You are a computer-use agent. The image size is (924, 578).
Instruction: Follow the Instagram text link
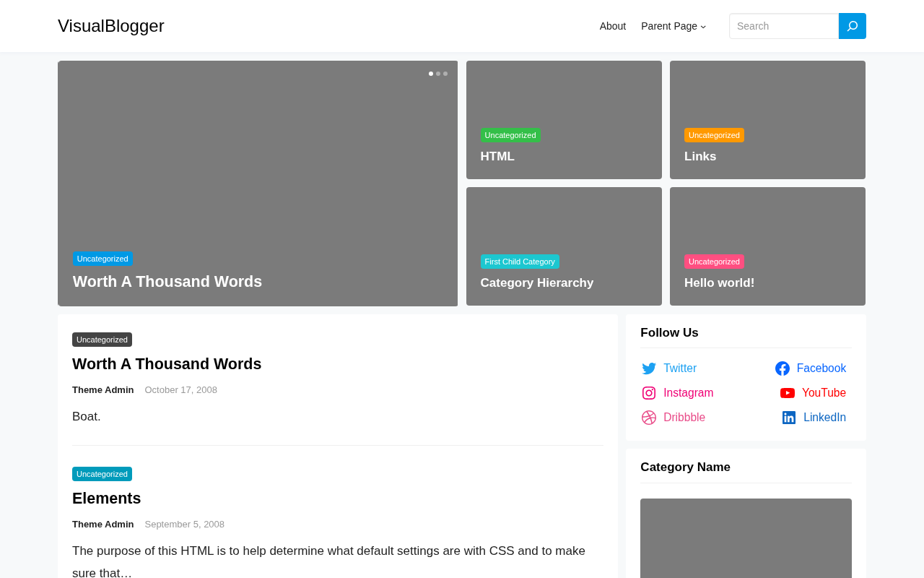[x=689, y=393]
